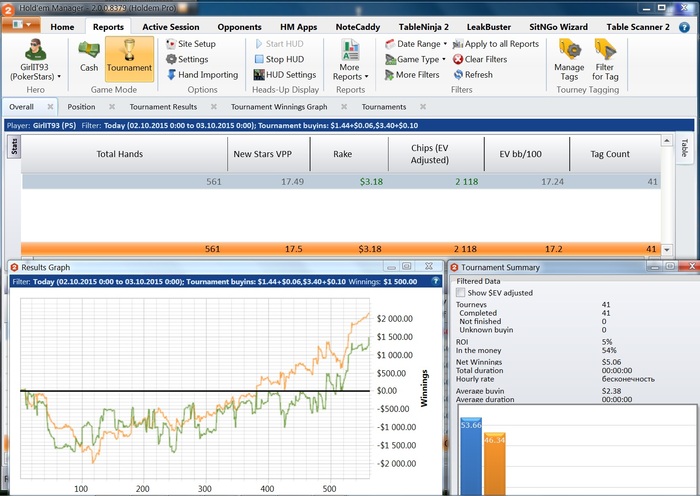
Task: Open the Tournament Results report tab
Action: tap(163, 107)
